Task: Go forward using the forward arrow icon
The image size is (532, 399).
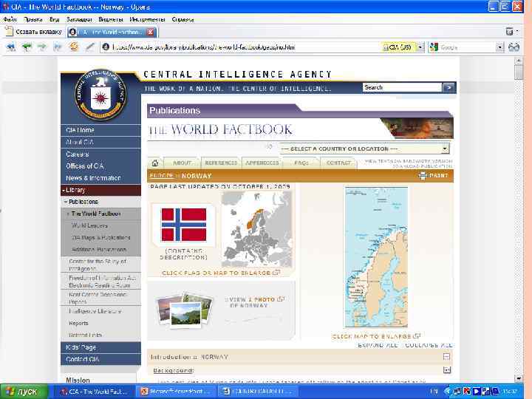Action: coord(41,47)
